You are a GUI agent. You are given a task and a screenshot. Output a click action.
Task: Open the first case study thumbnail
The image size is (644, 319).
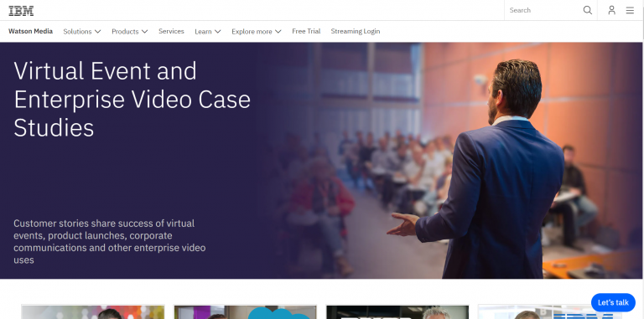pos(93,311)
